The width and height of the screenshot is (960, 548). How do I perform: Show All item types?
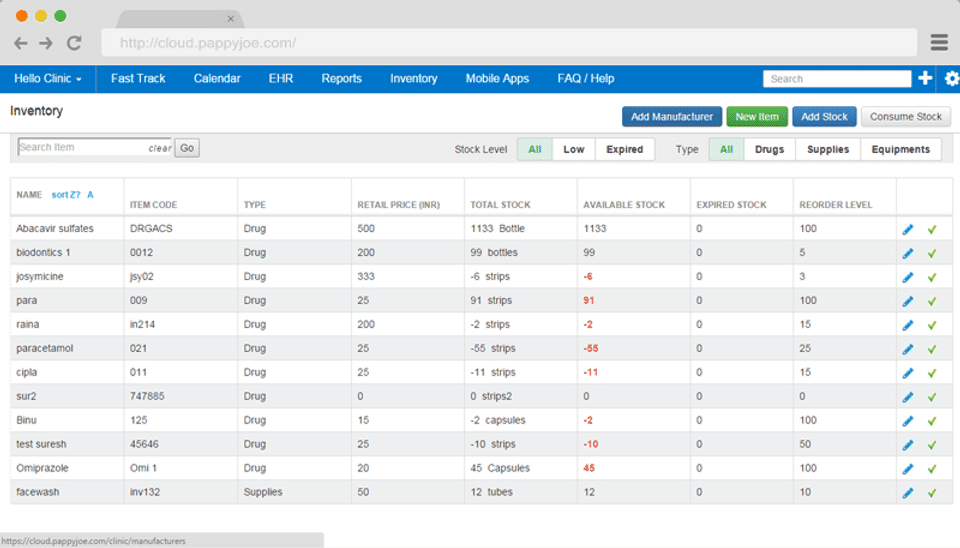[x=726, y=149]
